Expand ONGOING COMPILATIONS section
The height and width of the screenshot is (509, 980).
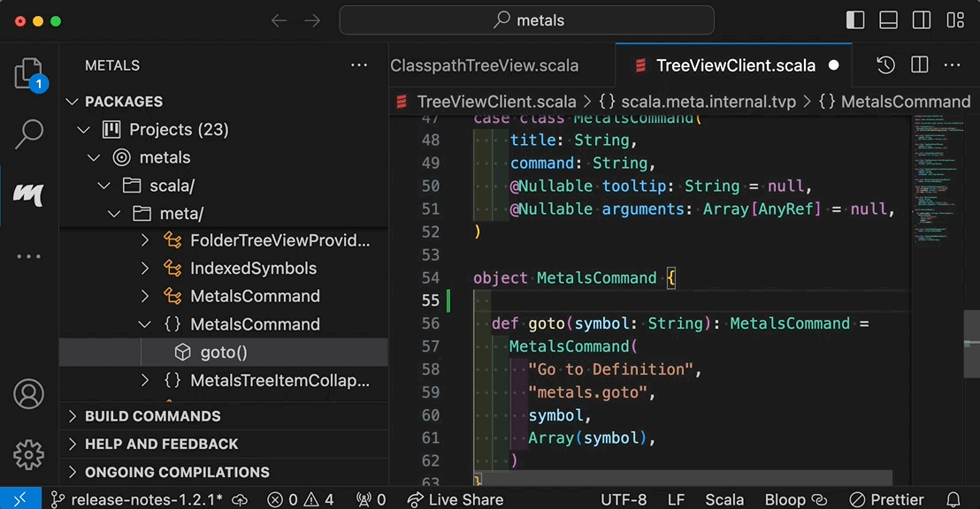pos(224,472)
